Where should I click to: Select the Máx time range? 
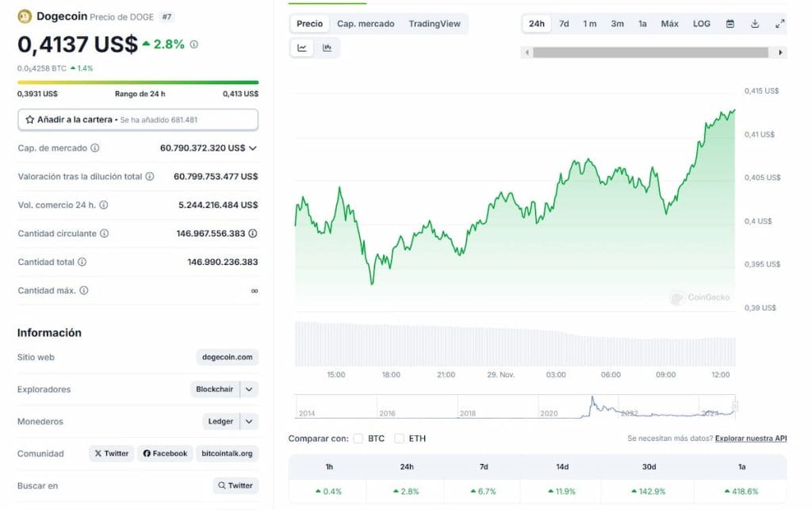click(x=669, y=24)
